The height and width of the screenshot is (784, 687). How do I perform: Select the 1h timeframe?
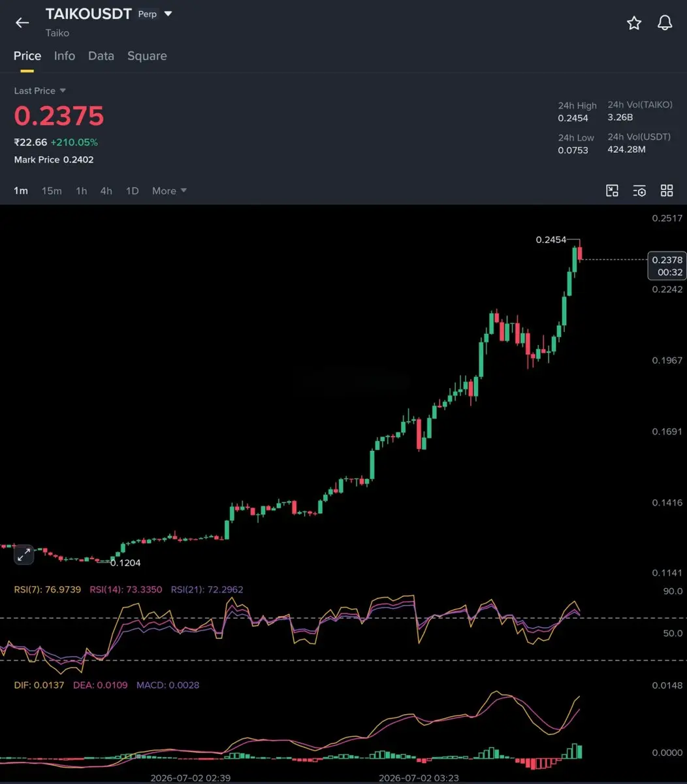coord(81,191)
